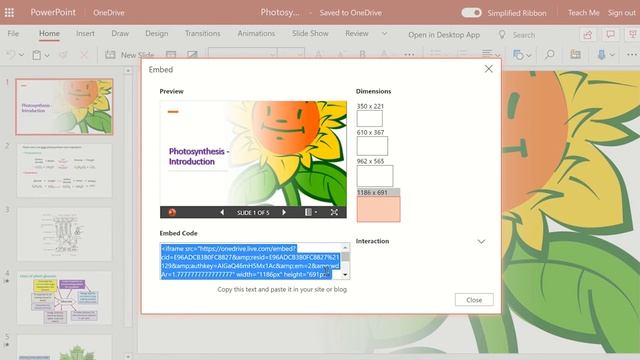Open the Undo dropdown arrow

click(22, 55)
